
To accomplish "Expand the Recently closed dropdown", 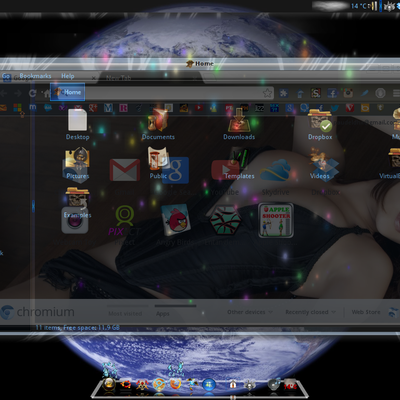I will coord(310,312).
